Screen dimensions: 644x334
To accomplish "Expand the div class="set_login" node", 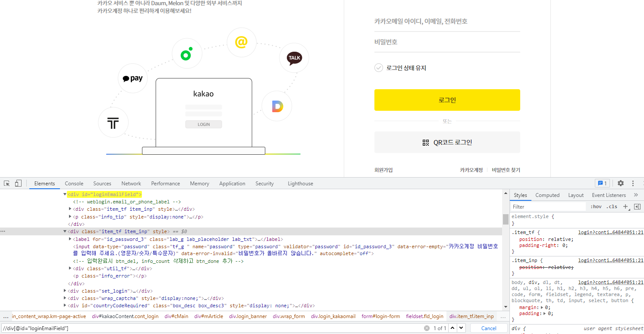I will pyautogui.click(x=65, y=290).
